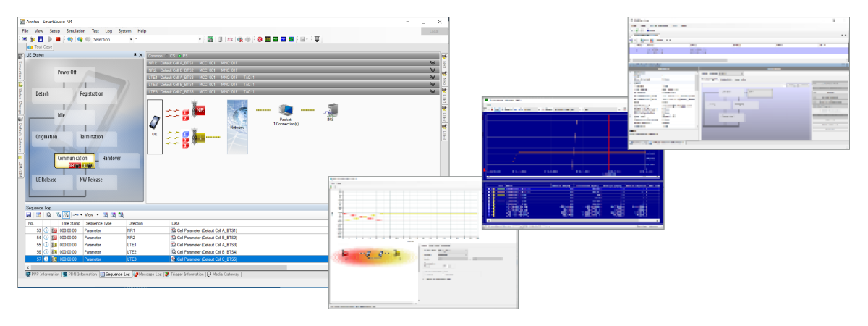Click the blue waveform monitor icon in the toolbar
Image resolution: width=868 pixels, height=326 pixels.
(283, 39)
